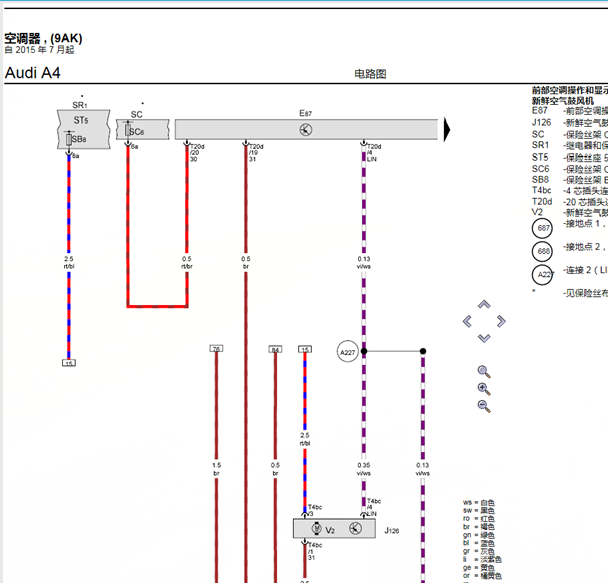Select the transistor symbol inside the E87 bar

[306, 129]
